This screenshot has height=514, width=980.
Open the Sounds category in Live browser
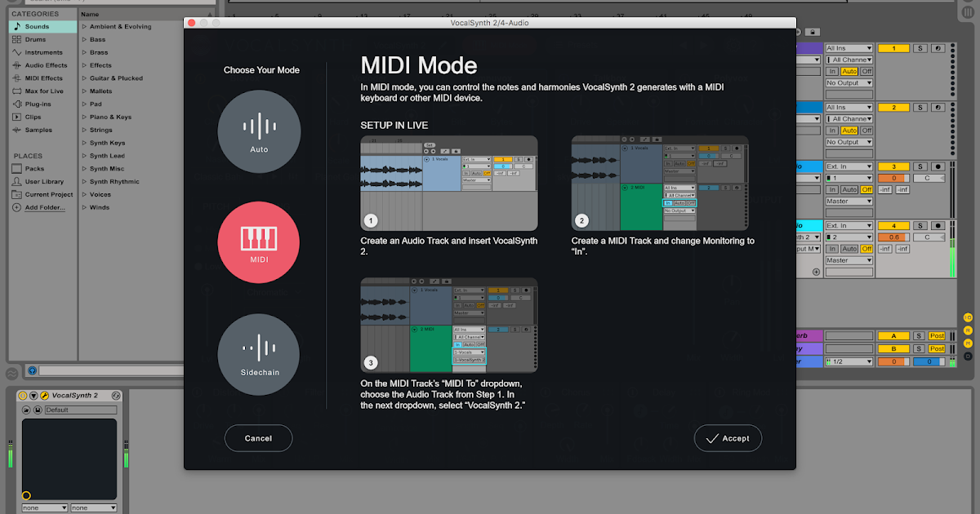pyautogui.click(x=42, y=26)
